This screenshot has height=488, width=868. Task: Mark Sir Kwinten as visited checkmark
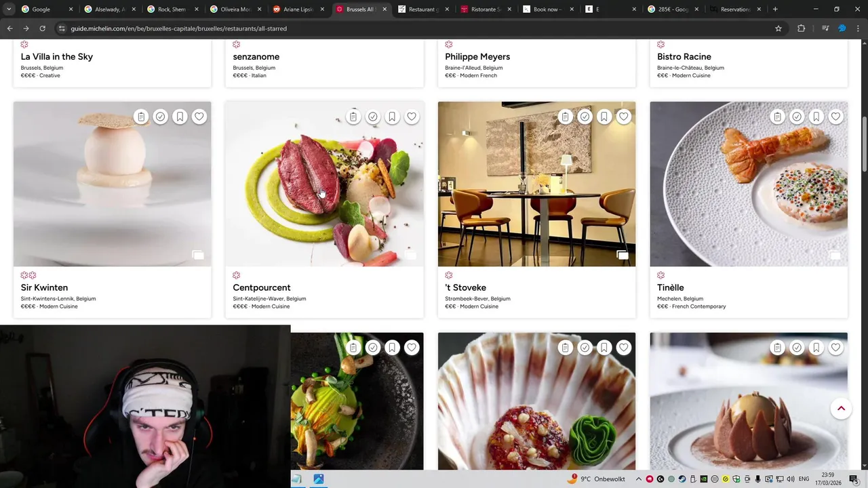(x=160, y=117)
